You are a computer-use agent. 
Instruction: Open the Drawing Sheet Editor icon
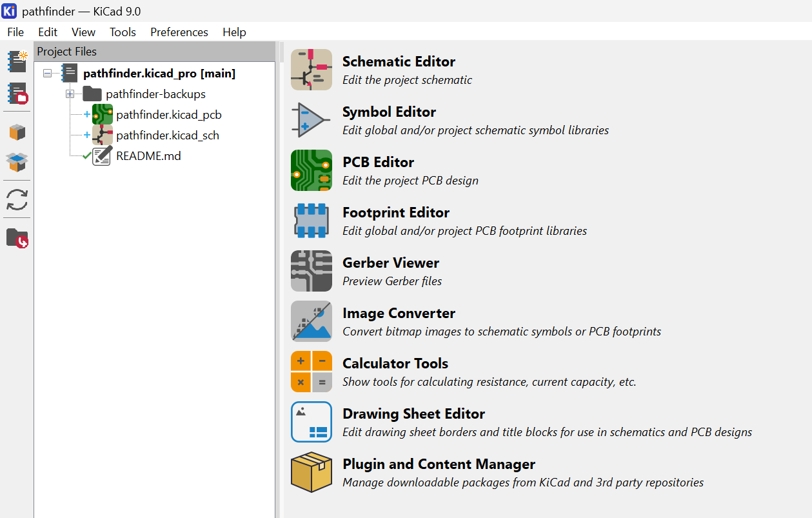point(312,422)
